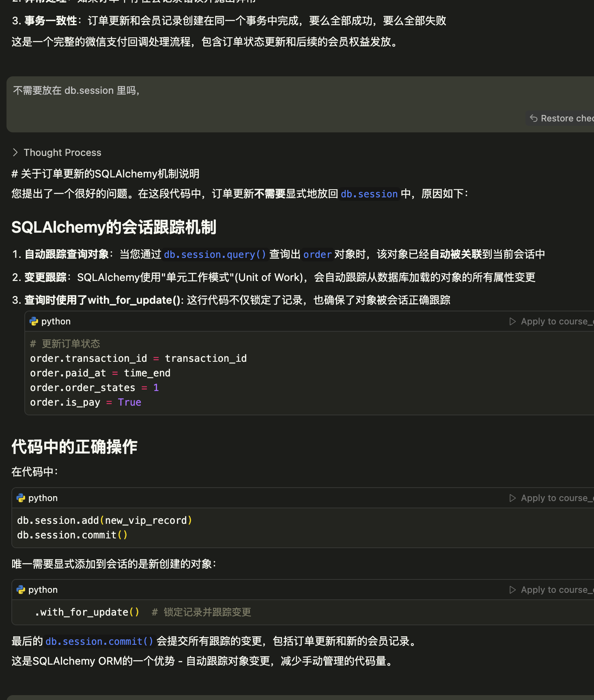Click play icon of with_for_update block
Image resolution: width=594 pixels, height=700 pixels.
coord(513,590)
